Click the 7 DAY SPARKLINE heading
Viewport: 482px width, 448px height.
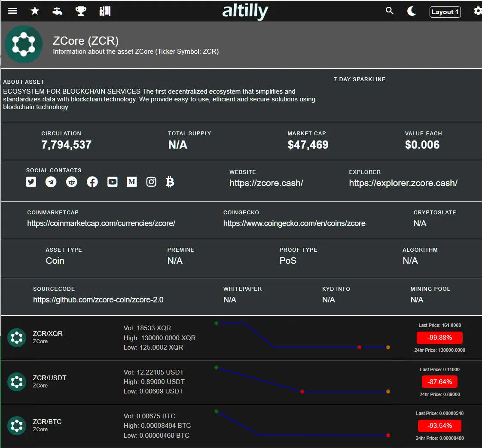pos(359,79)
